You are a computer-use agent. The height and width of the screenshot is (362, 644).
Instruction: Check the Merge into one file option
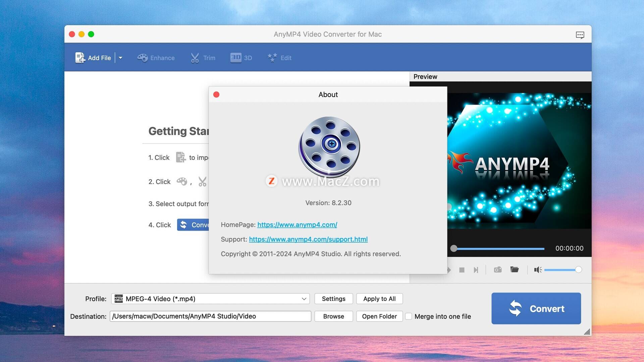(408, 316)
